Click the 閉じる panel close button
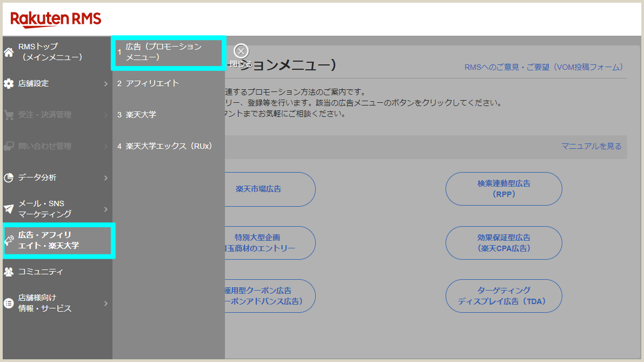 click(x=241, y=51)
